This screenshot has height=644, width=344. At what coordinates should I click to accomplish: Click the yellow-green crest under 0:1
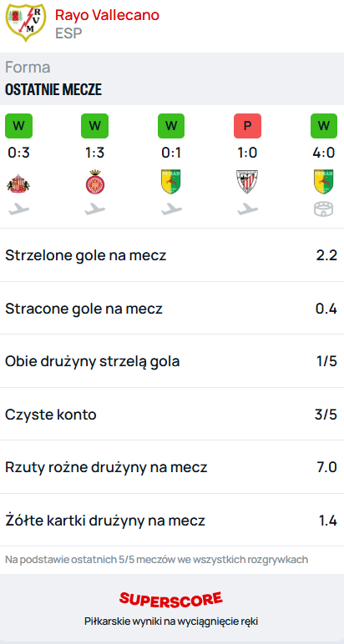click(171, 182)
